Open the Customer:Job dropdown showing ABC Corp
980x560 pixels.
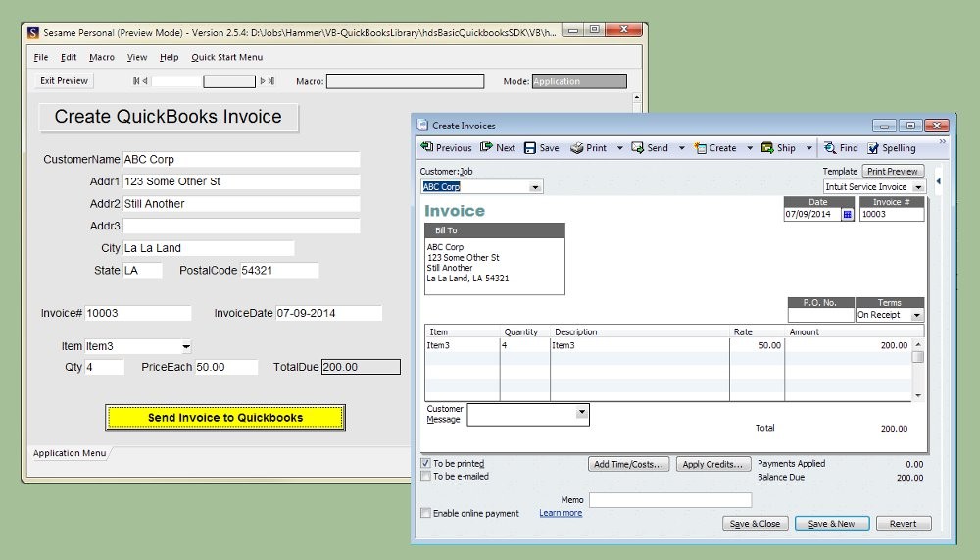pos(535,187)
